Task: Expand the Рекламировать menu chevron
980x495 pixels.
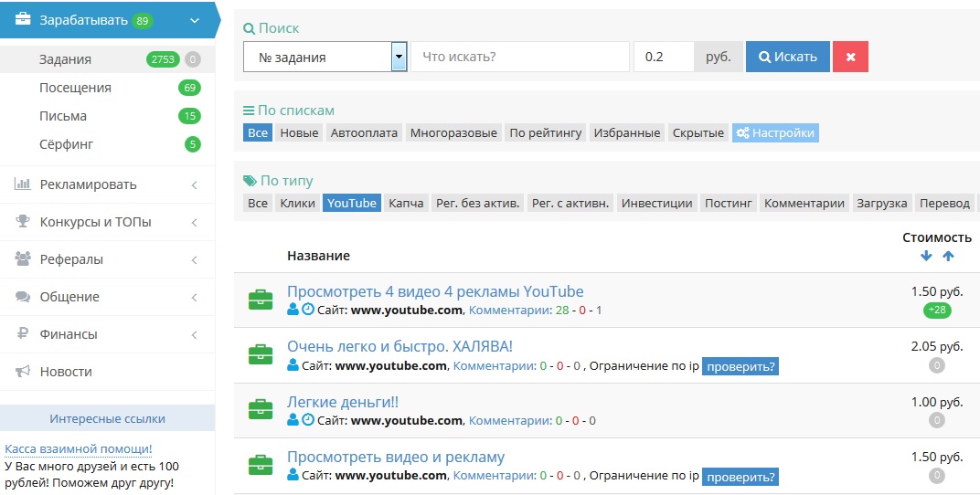Action: [195, 184]
